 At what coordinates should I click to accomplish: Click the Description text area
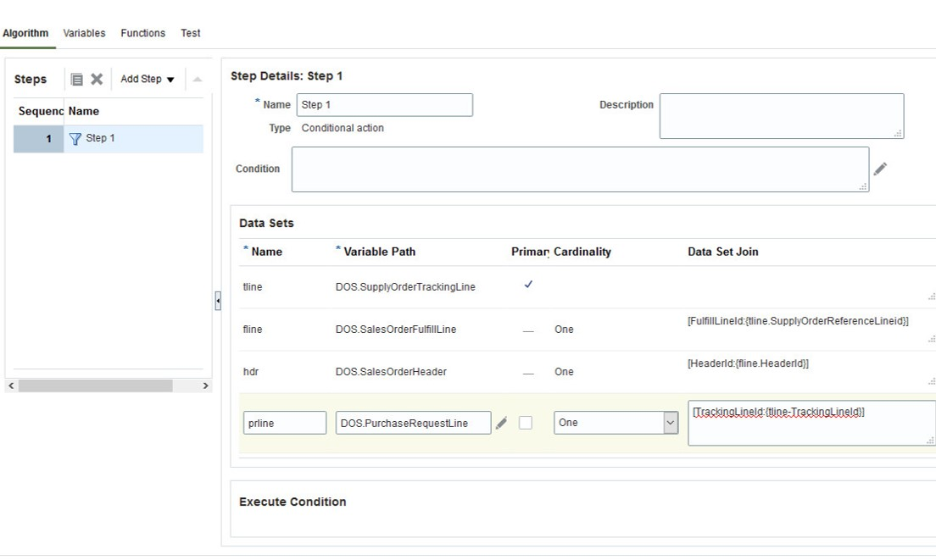point(782,116)
